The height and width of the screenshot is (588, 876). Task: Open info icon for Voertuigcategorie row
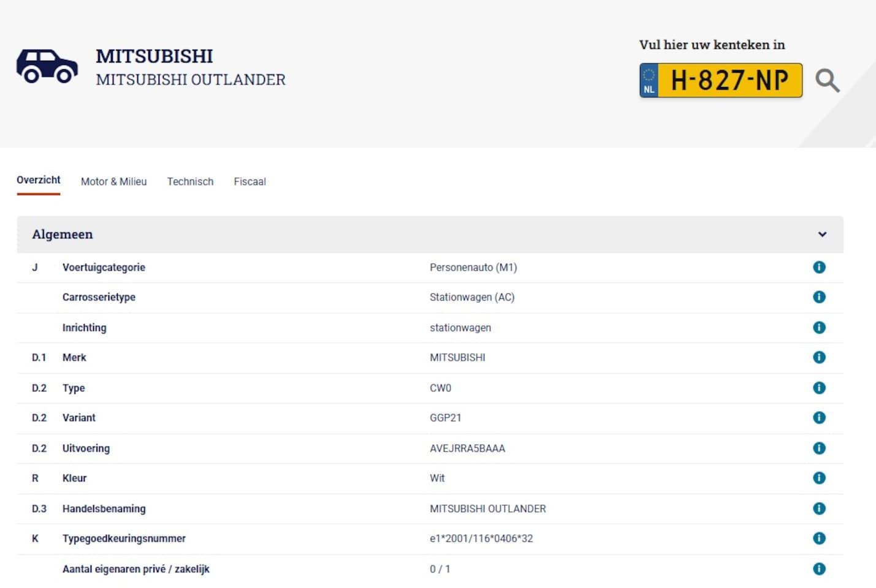[819, 267]
